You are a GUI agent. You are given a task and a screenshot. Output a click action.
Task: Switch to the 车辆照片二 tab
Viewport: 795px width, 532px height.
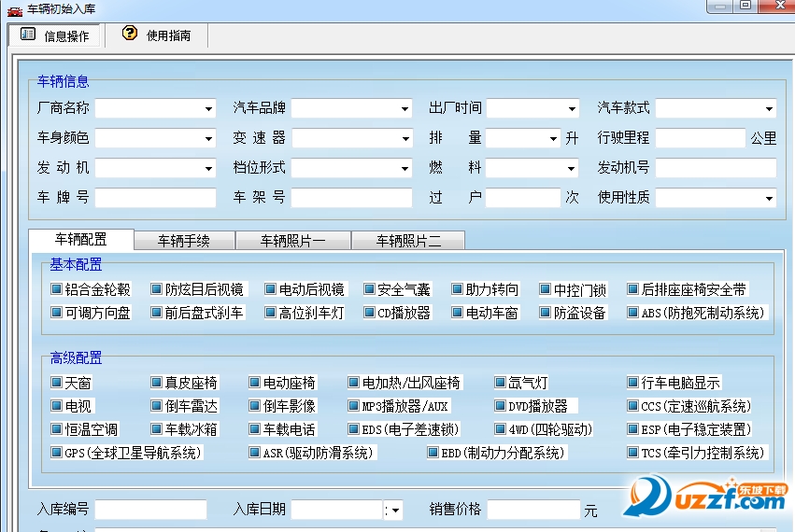pos(408,241)
